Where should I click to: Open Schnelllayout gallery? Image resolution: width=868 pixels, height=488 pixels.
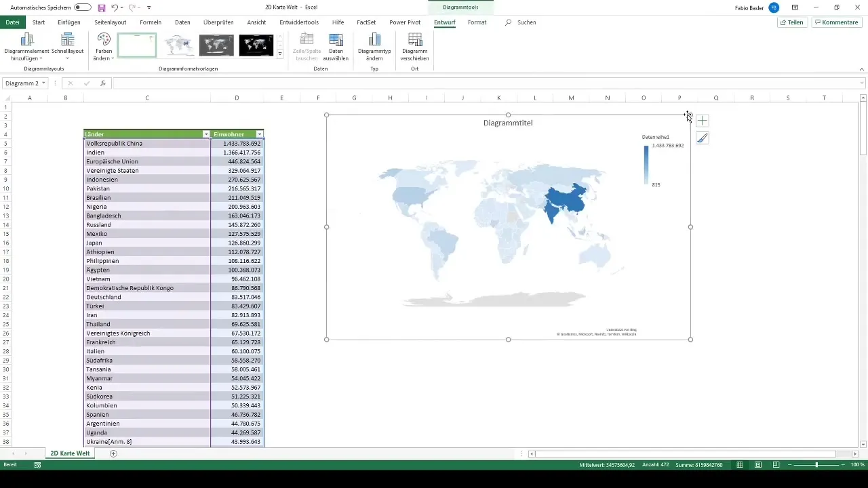pyautogui.click(x=67, y=47)
